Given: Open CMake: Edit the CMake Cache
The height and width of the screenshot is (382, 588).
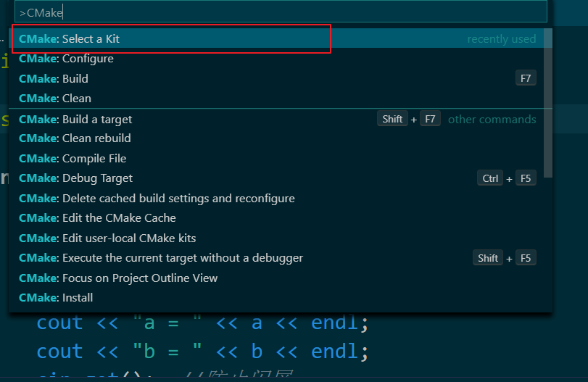Looking at the screenshot, I should pos(281,217).
